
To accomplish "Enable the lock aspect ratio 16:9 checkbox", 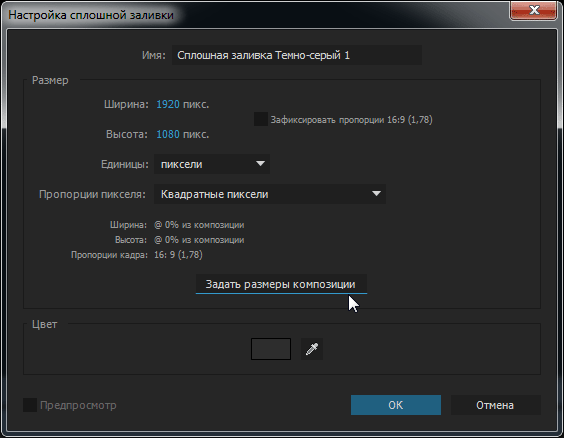I will [261, 119].
